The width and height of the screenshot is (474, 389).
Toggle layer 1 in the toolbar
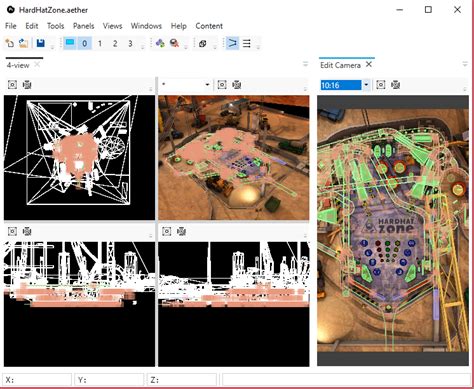point(100,43)
